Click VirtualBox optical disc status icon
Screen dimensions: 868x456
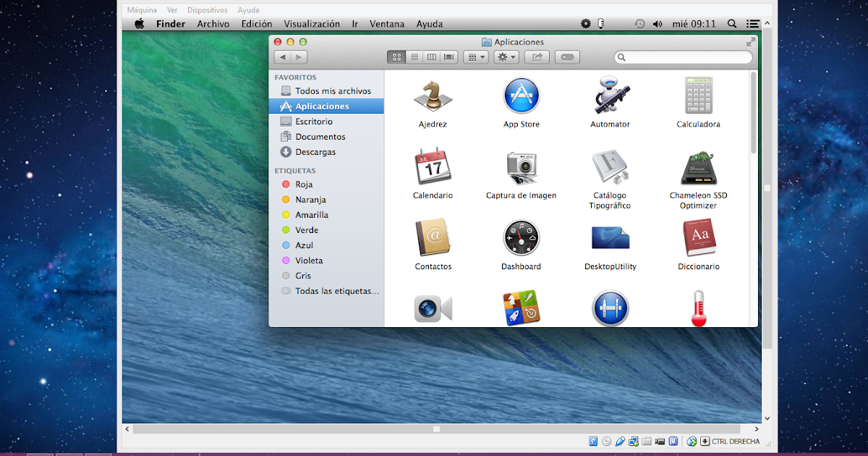pyautogui.click(x=606, y=442)
